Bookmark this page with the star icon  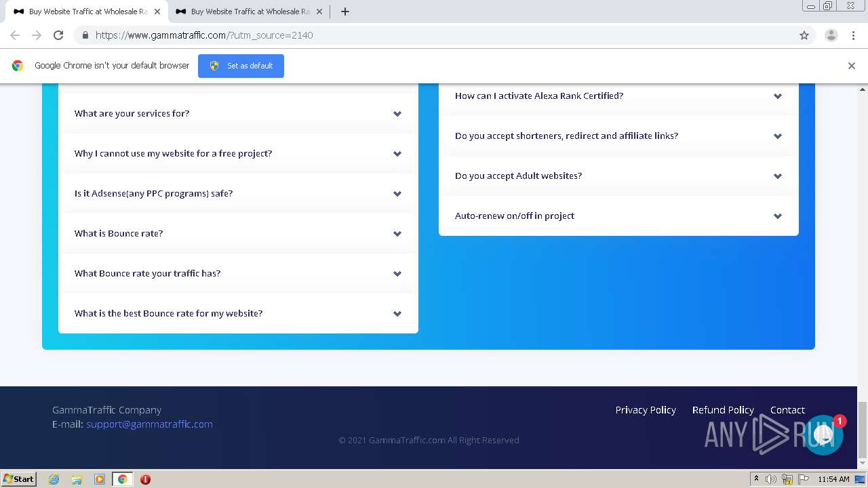point(804,35)
